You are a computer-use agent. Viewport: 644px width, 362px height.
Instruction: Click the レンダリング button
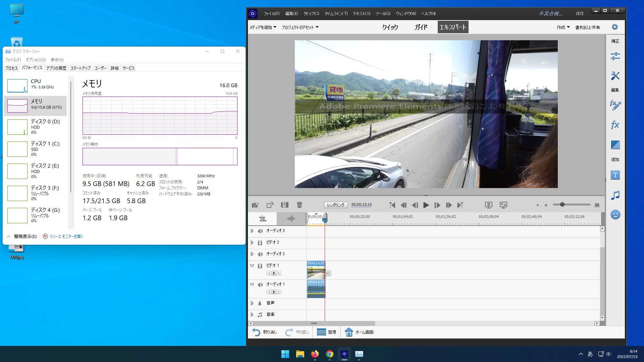[x=335, y=205]
